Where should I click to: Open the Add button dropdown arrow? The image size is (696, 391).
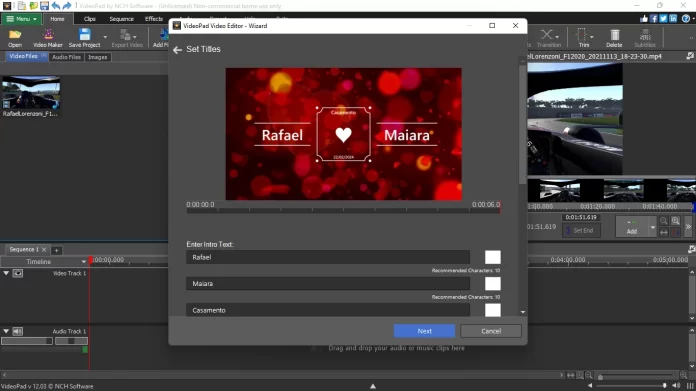[x=652, y=227]
